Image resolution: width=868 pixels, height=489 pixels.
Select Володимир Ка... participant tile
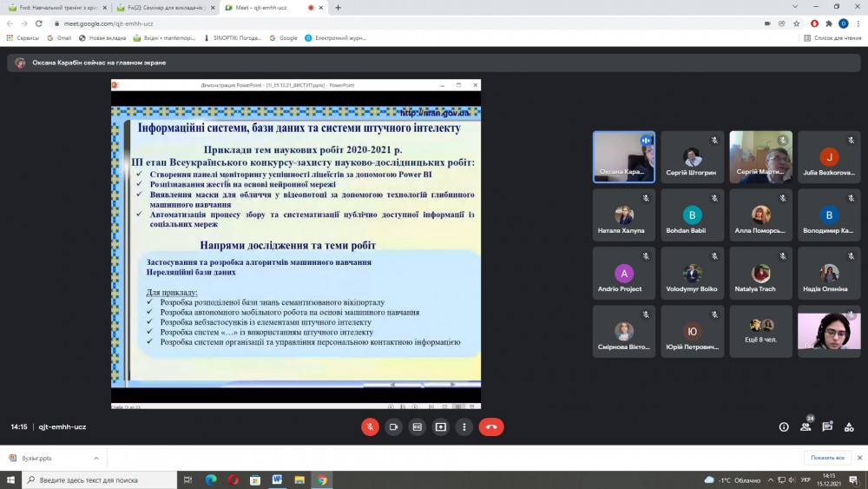coord(829,215)
